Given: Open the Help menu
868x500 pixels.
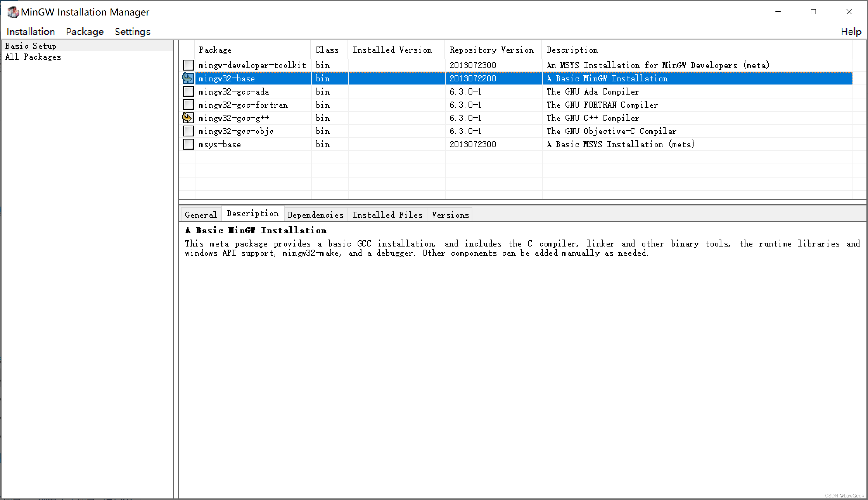Looking at the screenshot, I should click(x=850, y=32).
